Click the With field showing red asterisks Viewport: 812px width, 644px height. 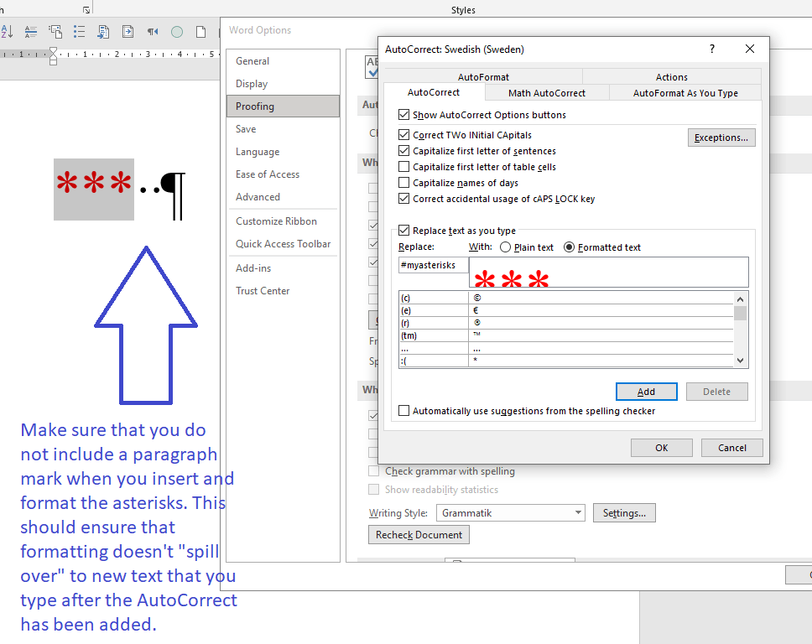(x=608, y=273)
